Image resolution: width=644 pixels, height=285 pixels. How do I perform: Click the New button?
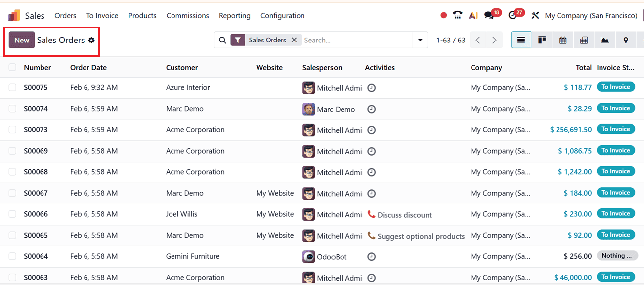21,40
